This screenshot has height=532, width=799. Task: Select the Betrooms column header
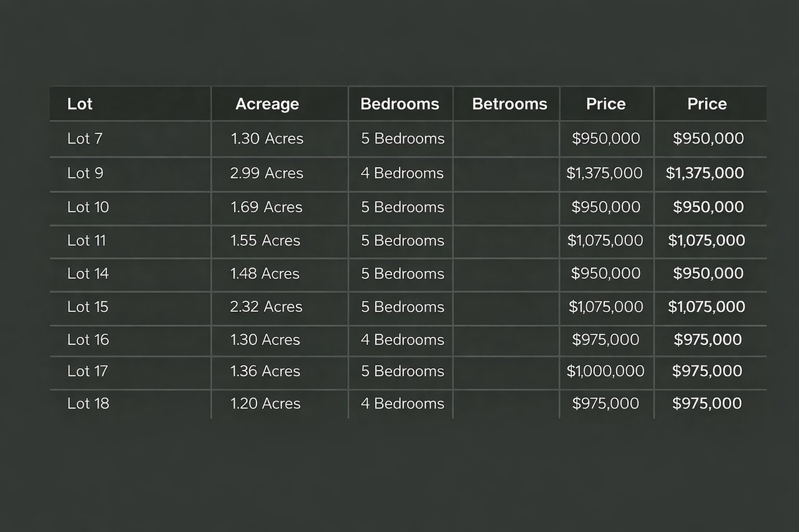(x=509, y=104)
